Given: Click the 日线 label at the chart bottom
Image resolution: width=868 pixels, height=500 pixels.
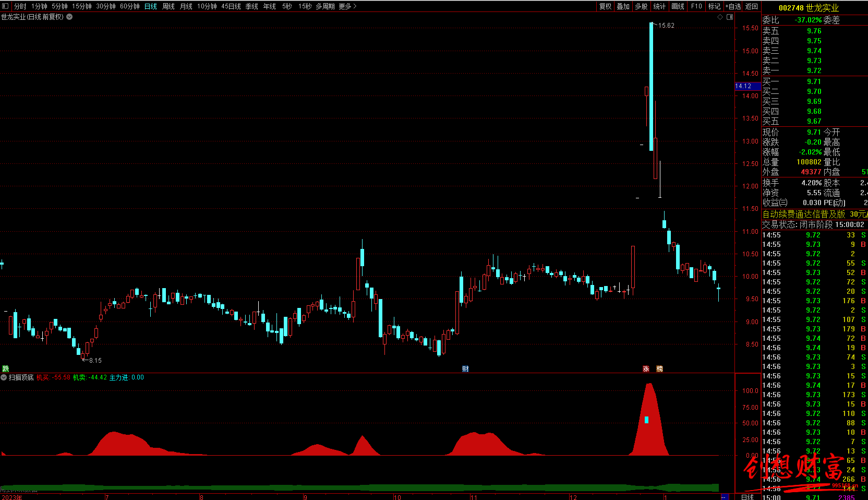Looking at the screenshot, I should (748, 497).
